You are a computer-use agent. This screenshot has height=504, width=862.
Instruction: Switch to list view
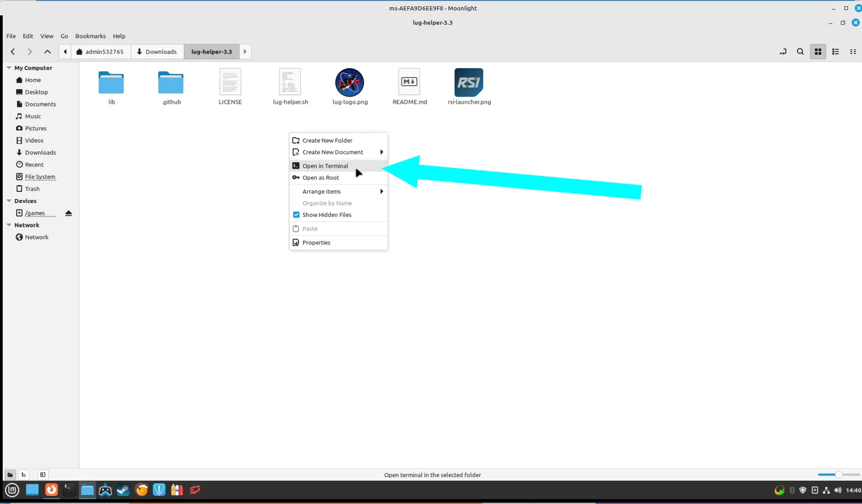click(x=836, y=52)
